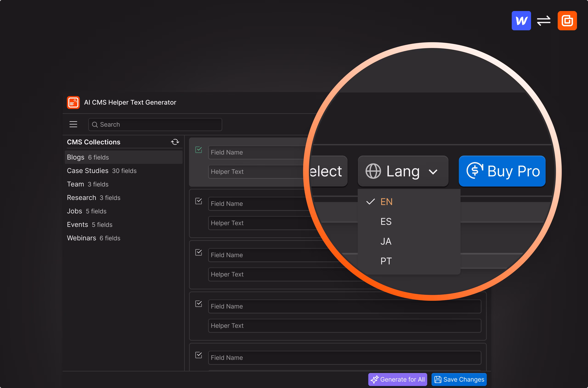The height and width of the screenshot is (388, 588).
Task: Click the fourth card's Field Name input
Action: coord(345,306)
